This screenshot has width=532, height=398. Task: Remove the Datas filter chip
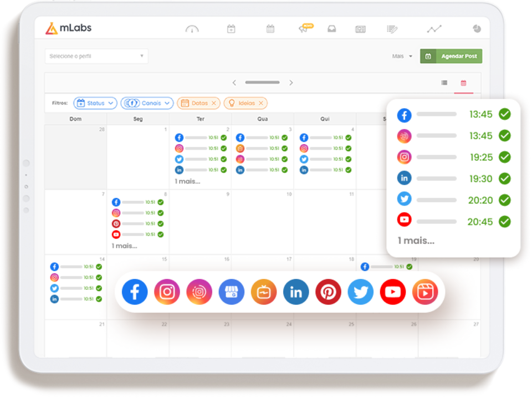coord(214,103)
